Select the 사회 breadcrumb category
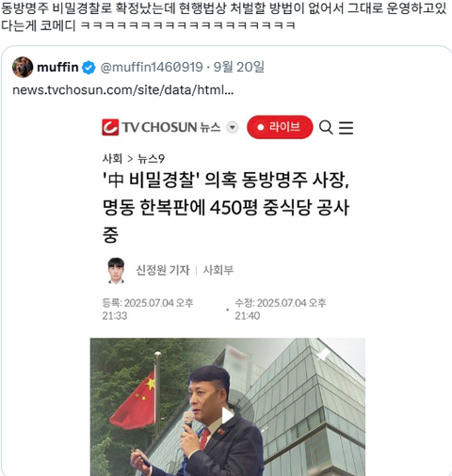452x476 pixels. [x=112, y=159]
